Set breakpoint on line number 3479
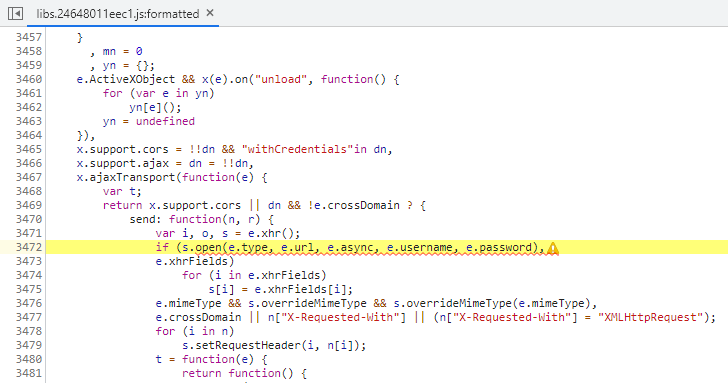728x383 pixels. 29,345
